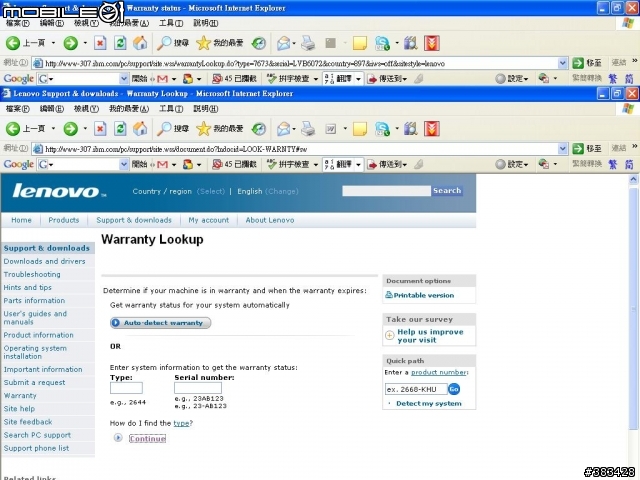Screen dimensions: 640x480
Task: Select My account navigation tab
Action: (209, 220)
